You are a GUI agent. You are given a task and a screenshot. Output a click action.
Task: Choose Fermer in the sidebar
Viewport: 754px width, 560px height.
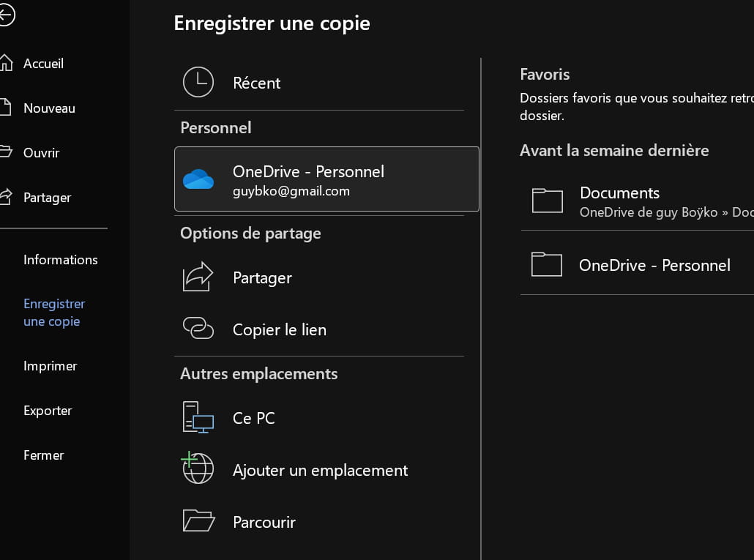(43, 455)
